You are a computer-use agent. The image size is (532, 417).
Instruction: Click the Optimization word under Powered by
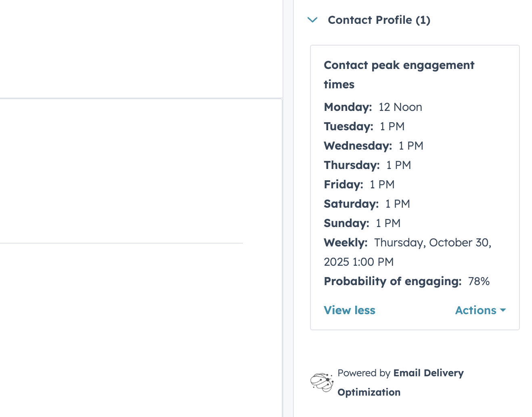click(x=369, y=392)
